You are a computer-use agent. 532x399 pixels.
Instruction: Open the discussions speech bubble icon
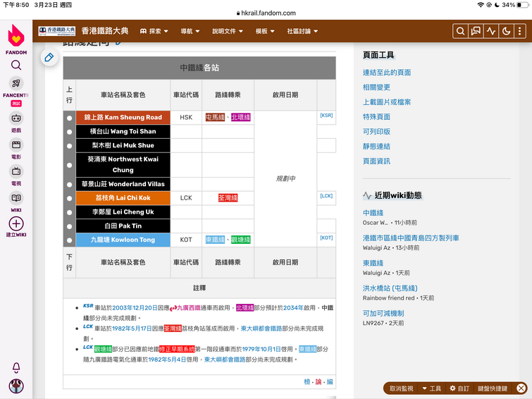476,31
